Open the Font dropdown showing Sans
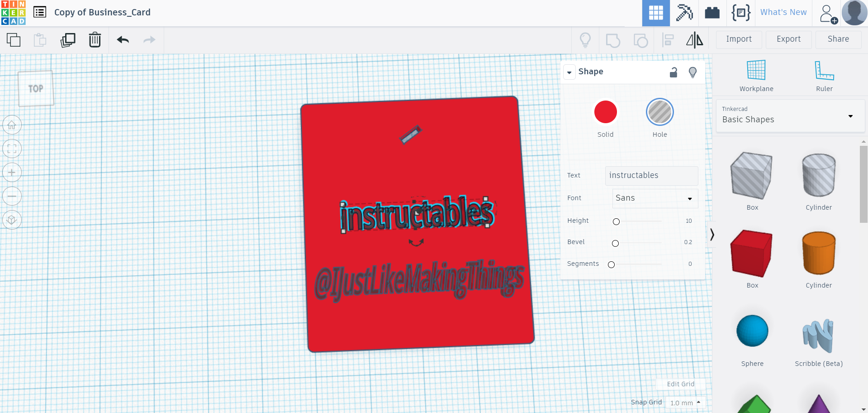The image size is (868, 413). click(655, 198)
